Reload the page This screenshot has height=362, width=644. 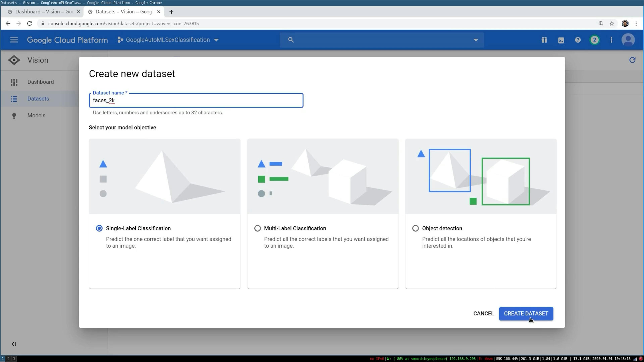click(30, 23)
